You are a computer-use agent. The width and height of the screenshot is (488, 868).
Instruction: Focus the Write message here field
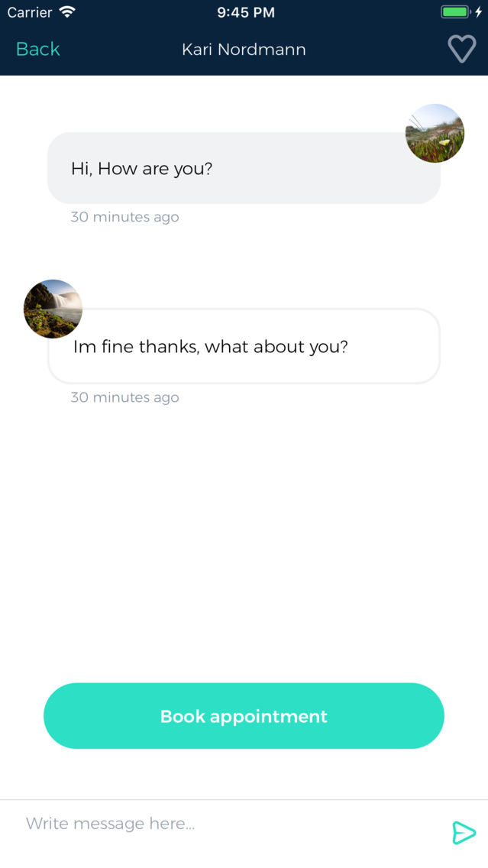point(232,824)
